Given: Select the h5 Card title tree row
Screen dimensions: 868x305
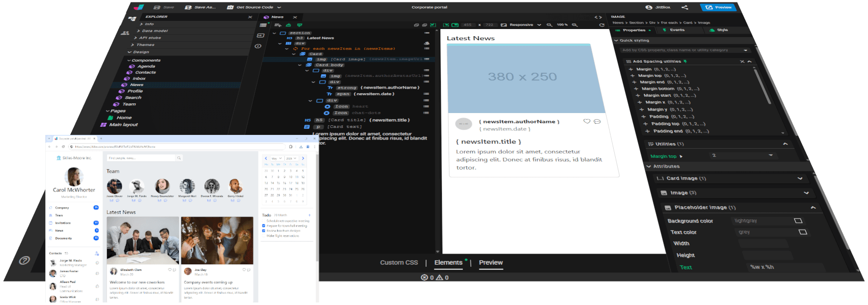Looking at the screenshot, I should point(357,120).
